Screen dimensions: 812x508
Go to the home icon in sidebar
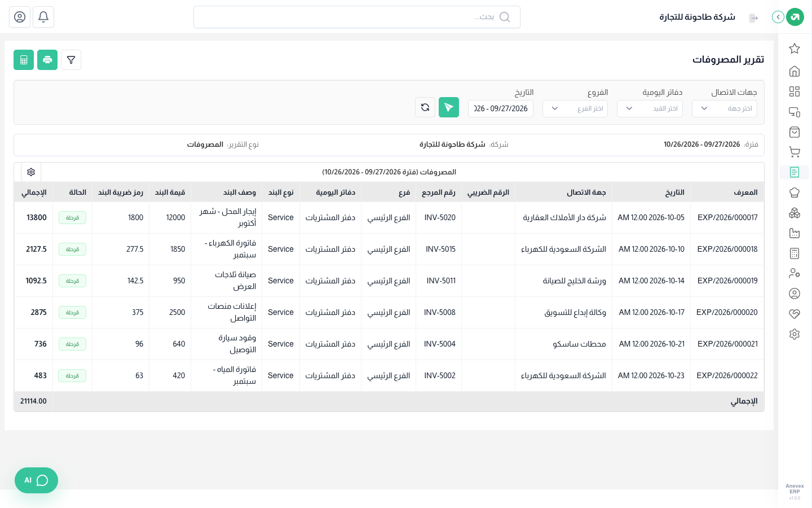795,71
